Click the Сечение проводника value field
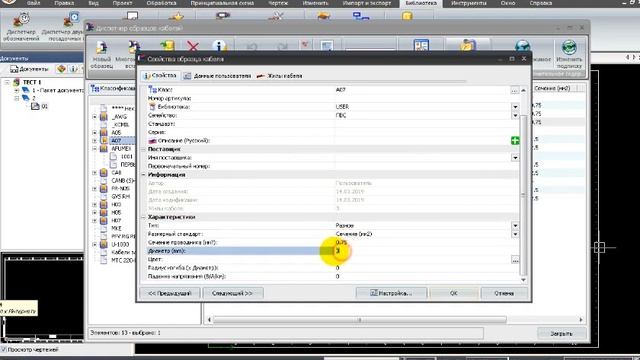The height and width of the screenshot is (360, 640). point(427,242)
